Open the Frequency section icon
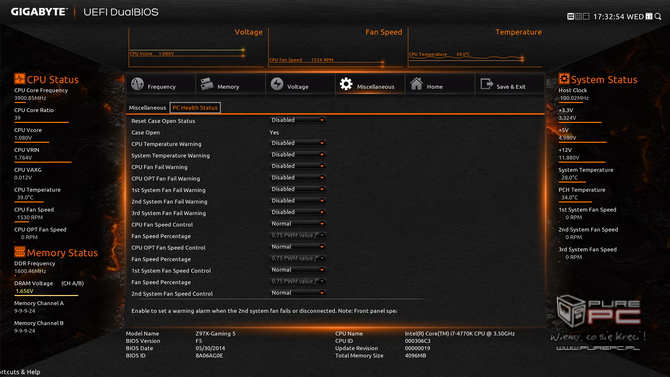Screen dimensions: 670x377 (138, 84)
